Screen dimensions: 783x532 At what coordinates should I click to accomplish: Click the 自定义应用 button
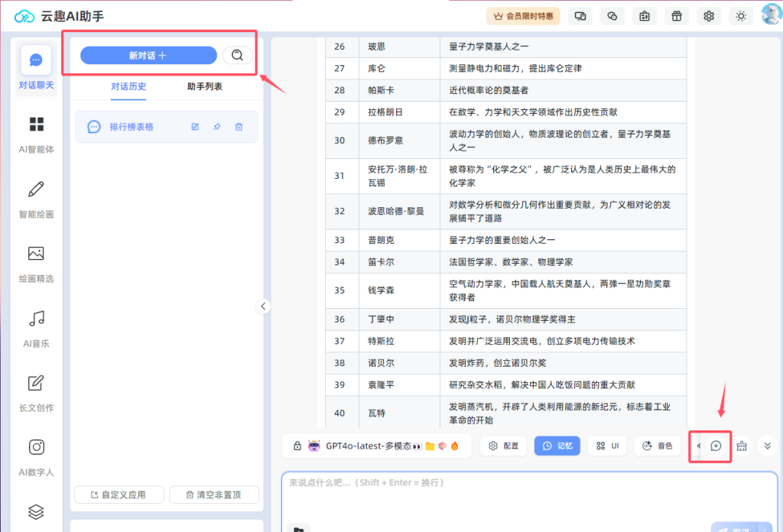(x=119, y=495)
